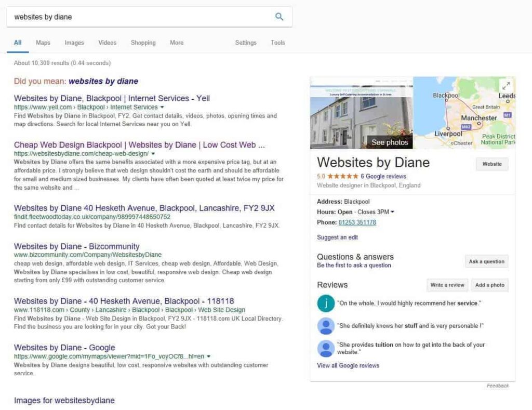Open the teal 'j' reviewer avatar
The height and width of the screenshot is (410, 532).
(326, 303)
